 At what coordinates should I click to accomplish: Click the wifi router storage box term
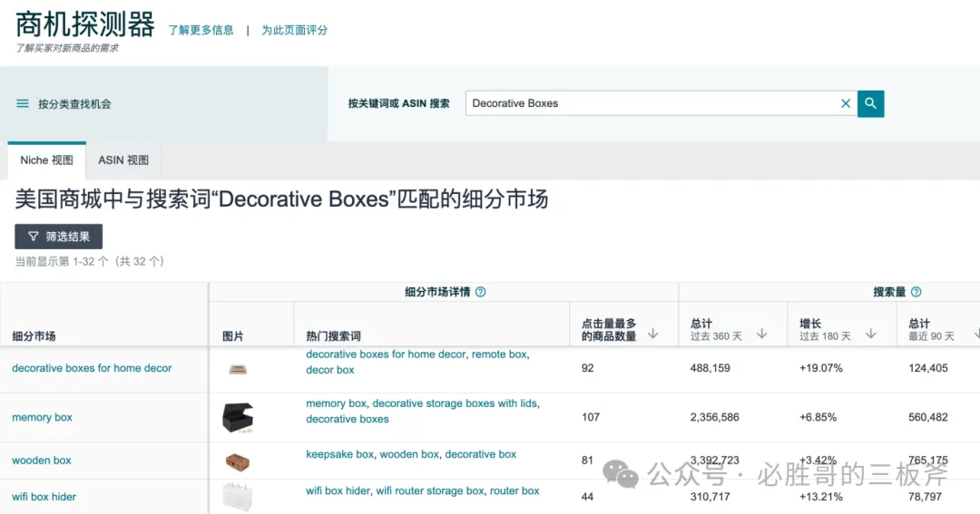coord(430,491)
